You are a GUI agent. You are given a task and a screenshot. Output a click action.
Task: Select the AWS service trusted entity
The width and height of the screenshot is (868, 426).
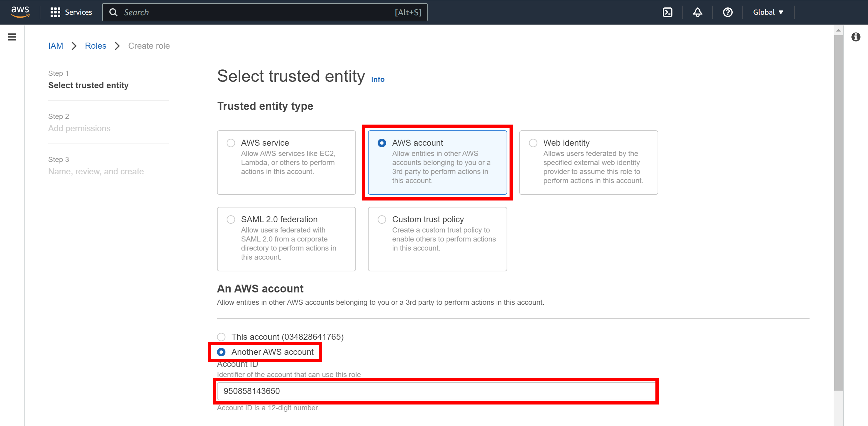click(x=231, y=143)
